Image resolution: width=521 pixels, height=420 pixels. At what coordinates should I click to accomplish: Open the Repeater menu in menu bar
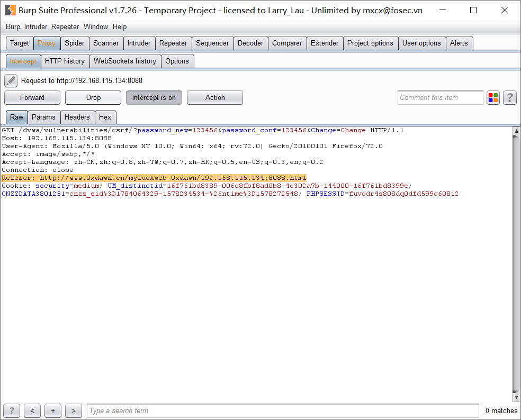tap(65, 27)
